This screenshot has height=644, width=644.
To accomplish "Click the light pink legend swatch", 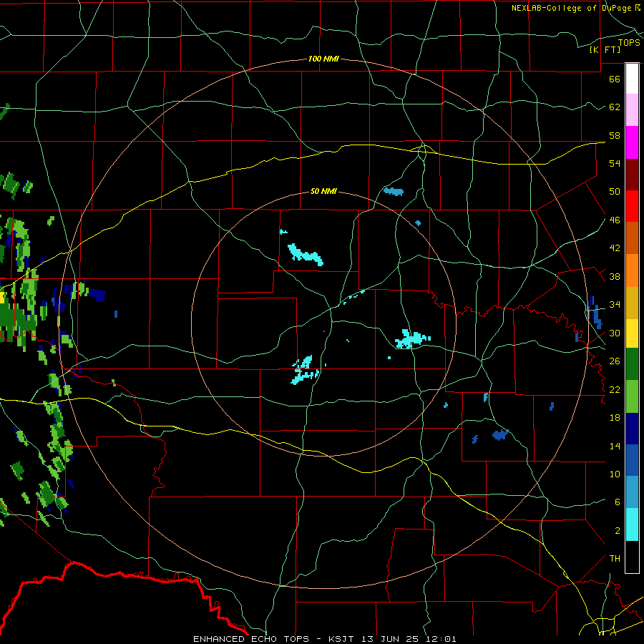I will [x=632, y=110].
